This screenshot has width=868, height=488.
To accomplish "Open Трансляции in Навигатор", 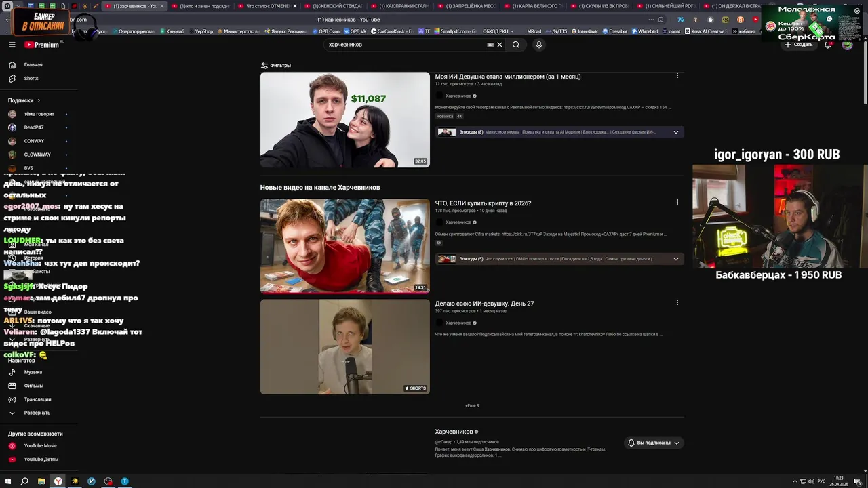I will coord(37,399).
